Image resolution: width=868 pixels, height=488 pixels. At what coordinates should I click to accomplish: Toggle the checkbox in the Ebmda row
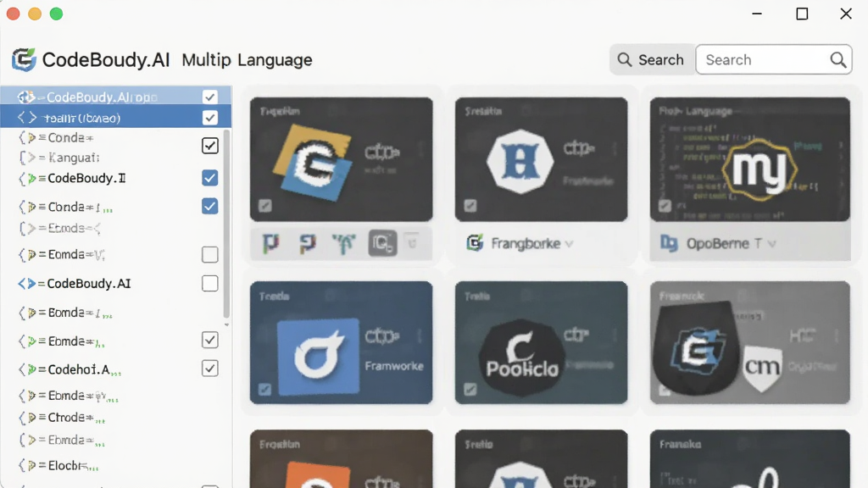pyautogui.click(x=210, y=340)
